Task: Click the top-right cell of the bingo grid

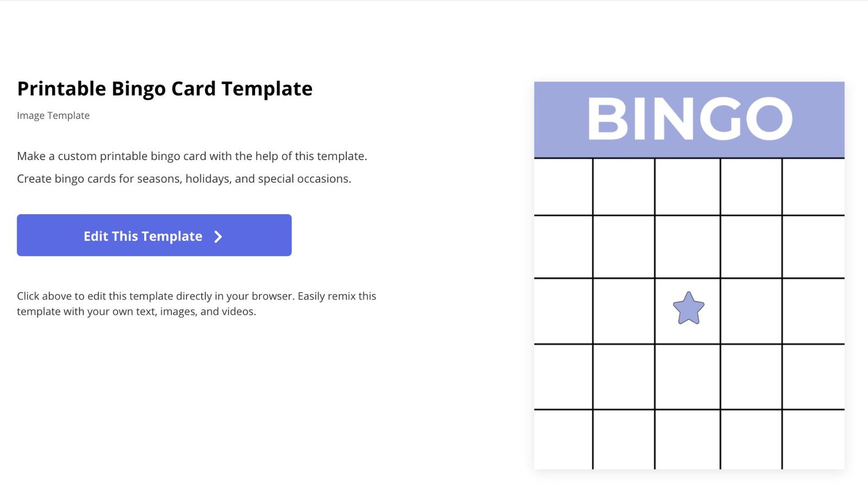Action: [814, 186]
